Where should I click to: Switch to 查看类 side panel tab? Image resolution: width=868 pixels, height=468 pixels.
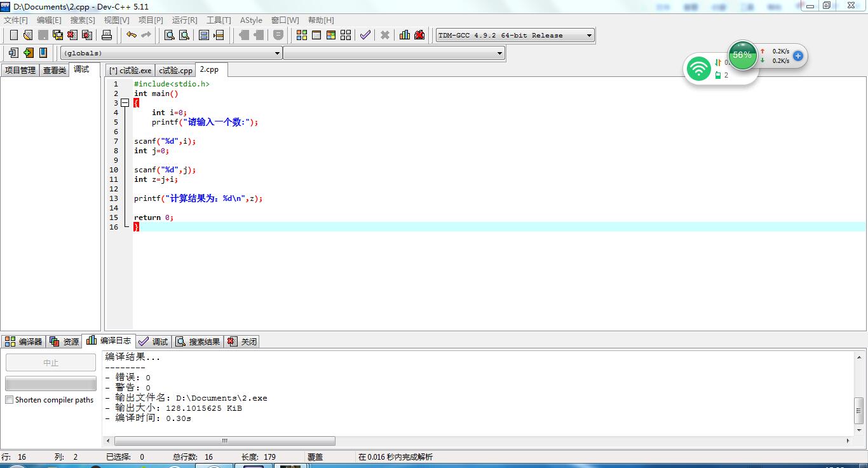pyautogui.click(x=55, y=71)
